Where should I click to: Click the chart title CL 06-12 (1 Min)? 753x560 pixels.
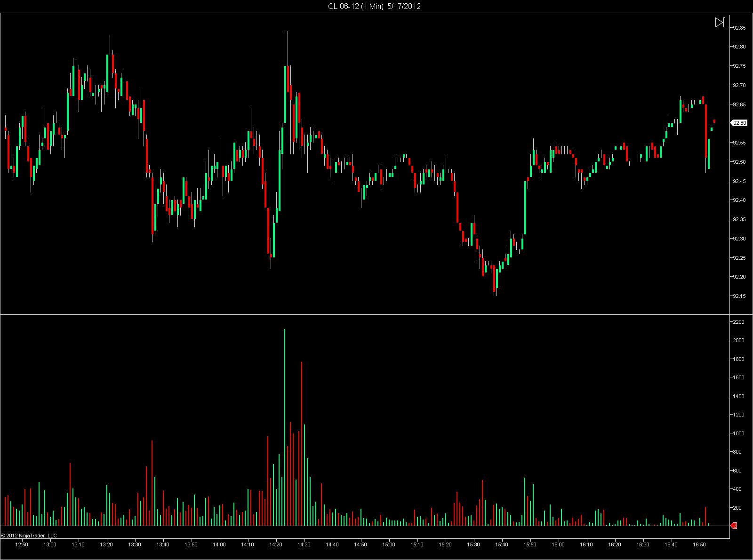click(x=356, y=6)
